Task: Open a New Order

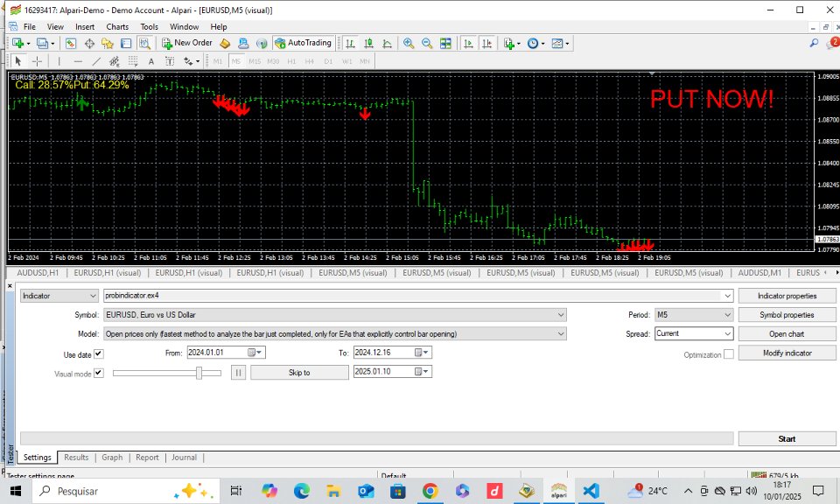Action: (x=187, y=42)
